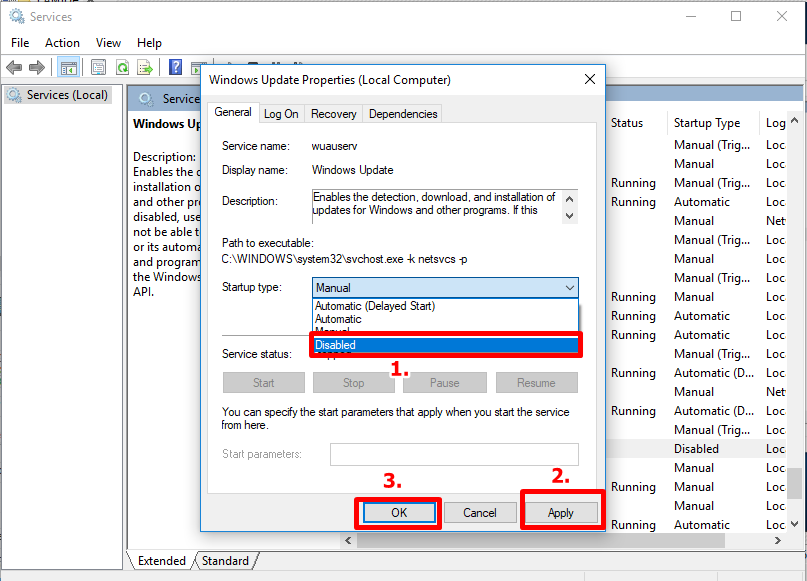Choose Disabled option in startup dropdown
The height and width of the screenshot is (581, 807).
pyautogui.click(x=445, y=345)
